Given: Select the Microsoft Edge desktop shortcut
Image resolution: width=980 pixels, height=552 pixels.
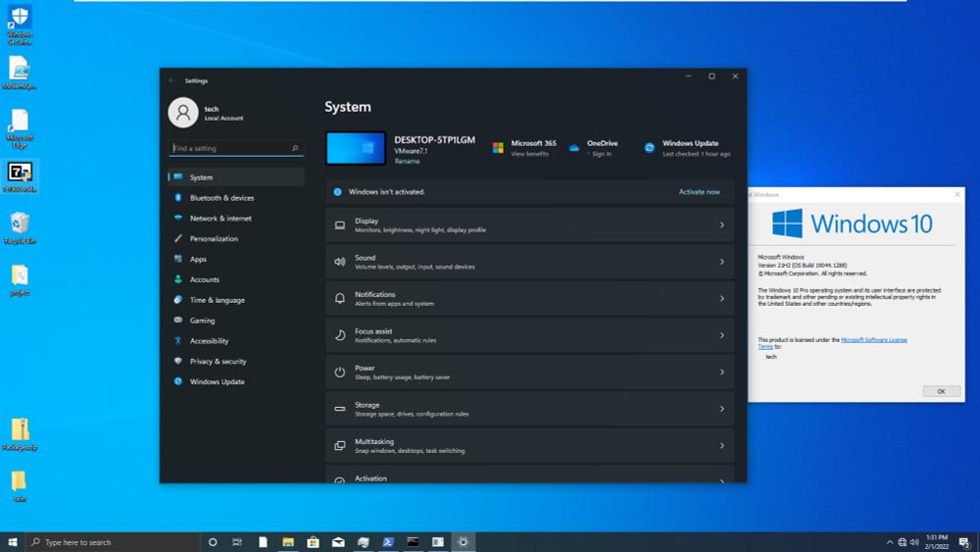Looking at the screenshot, I should tap(20, 128).
